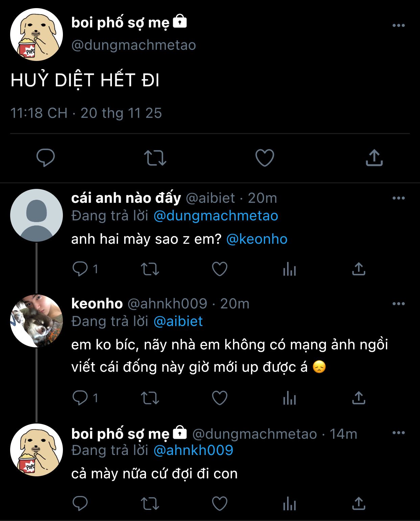The image size is (420, 521).
Task: Share the main tweet via share icon
Action: click(374, 158)
